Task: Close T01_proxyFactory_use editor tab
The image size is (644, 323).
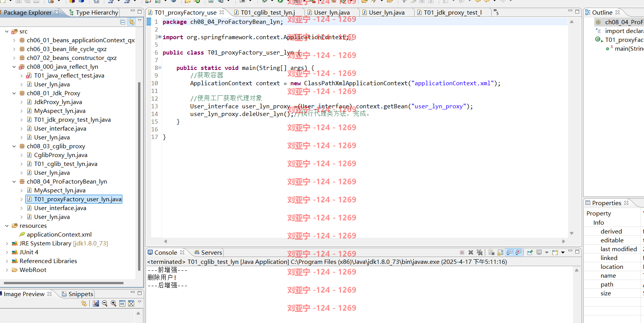Action: [222, 12]
